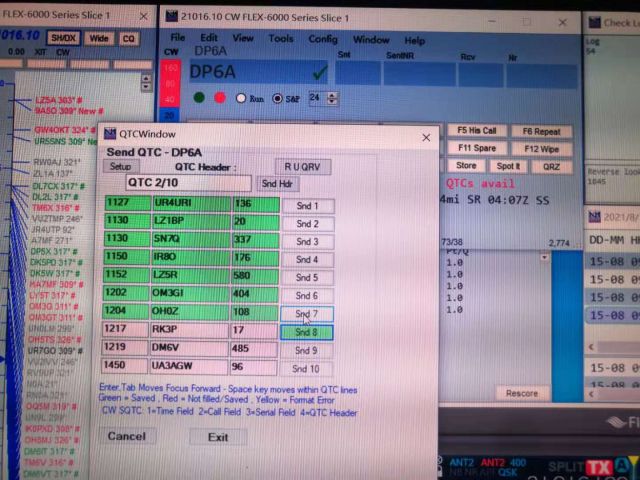Click Snd 10 for the UA3AGW row
The image size is (640, 480).
click(x=306, y=369)
